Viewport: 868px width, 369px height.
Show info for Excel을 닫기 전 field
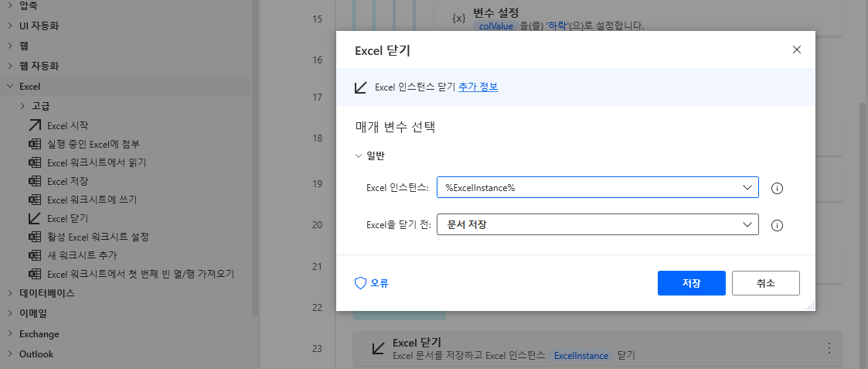point(777,226)
